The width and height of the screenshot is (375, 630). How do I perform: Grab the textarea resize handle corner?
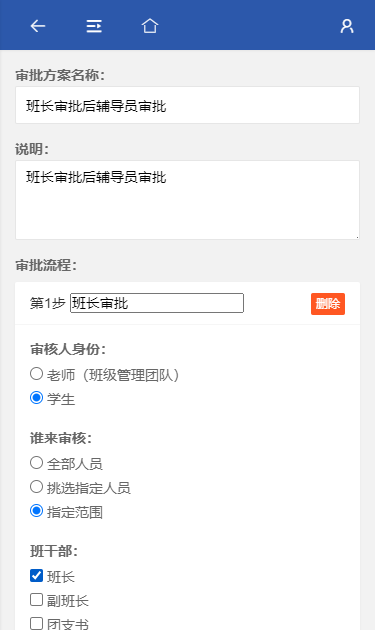(x=357, y=237)
